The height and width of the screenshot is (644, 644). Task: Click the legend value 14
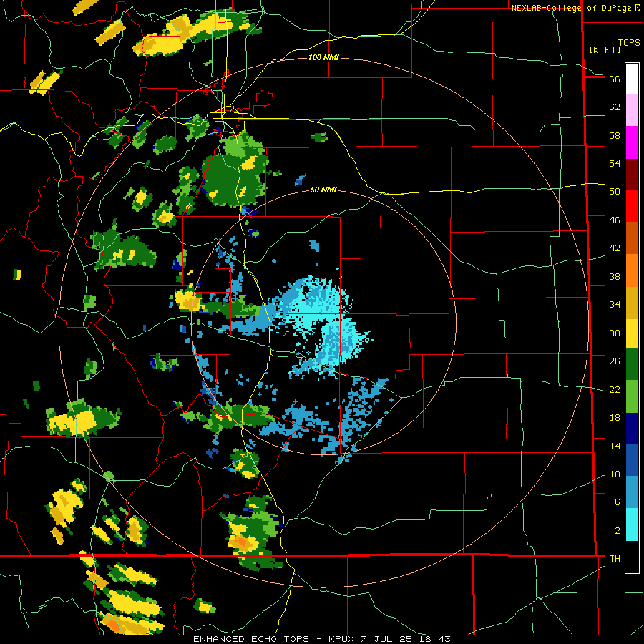click(x=615, y=446)
